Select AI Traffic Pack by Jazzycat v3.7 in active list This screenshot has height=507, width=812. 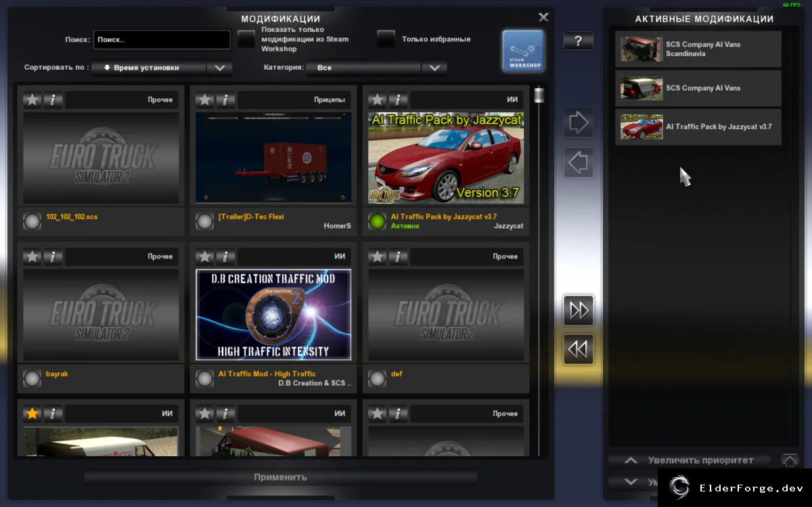(x=698, y=127)
